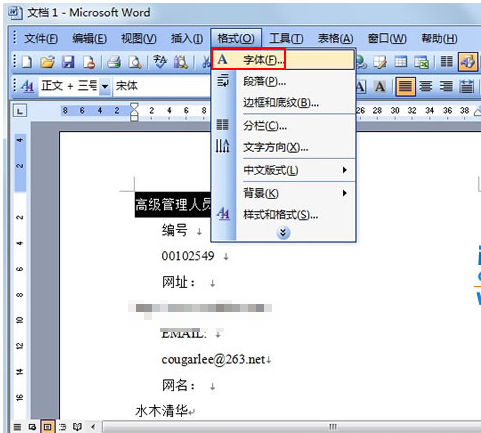Save the document with the floppy icon

point(68,62)
